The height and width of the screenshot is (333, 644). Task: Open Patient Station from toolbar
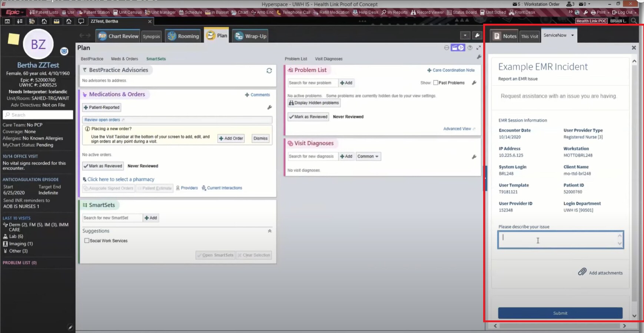[93, 12]
